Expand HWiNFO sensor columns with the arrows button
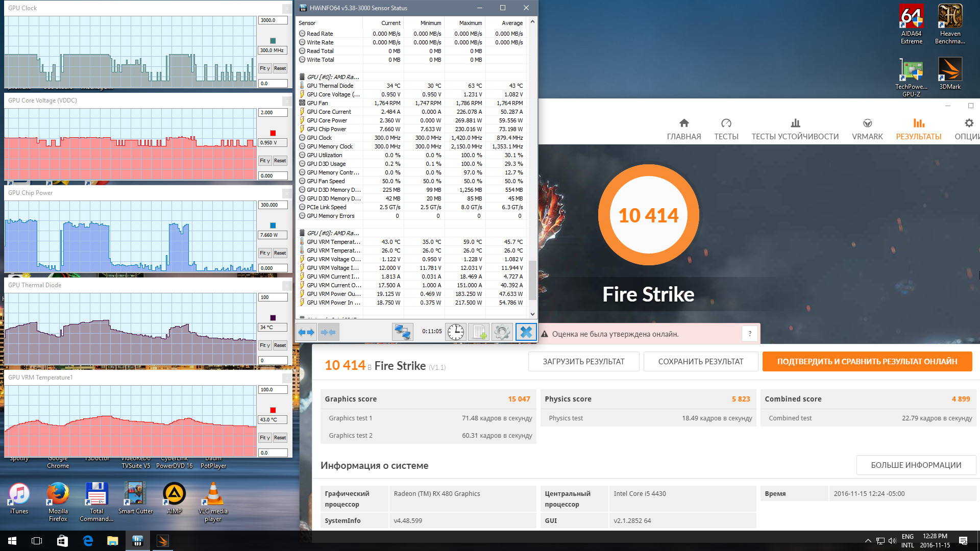The width and height of the screenshot is (980, 551). tap(306, 332)
